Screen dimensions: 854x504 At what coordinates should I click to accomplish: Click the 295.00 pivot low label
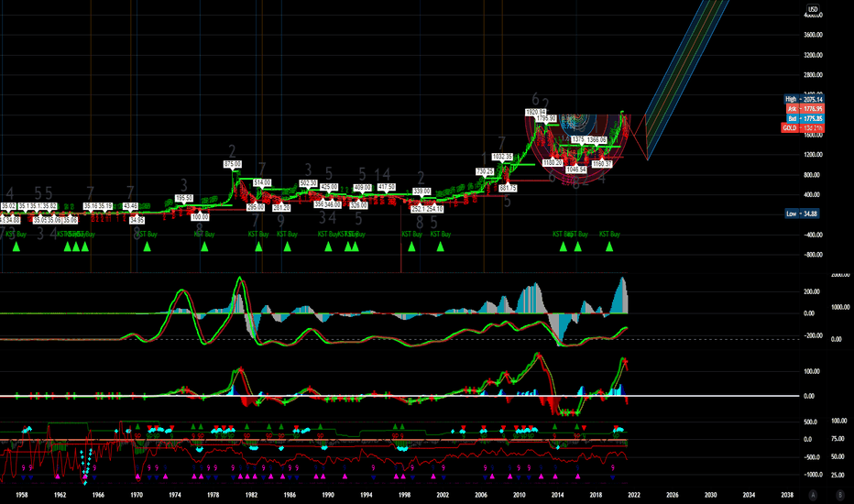pos(256,208)
